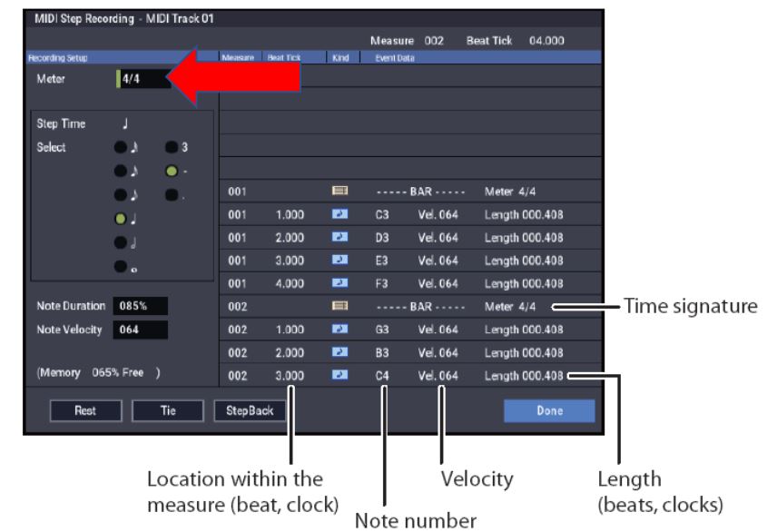Click the note icon in the C3 row
Image resolution: width=767 pixels, height=532 pixels.
click(340, 214)
